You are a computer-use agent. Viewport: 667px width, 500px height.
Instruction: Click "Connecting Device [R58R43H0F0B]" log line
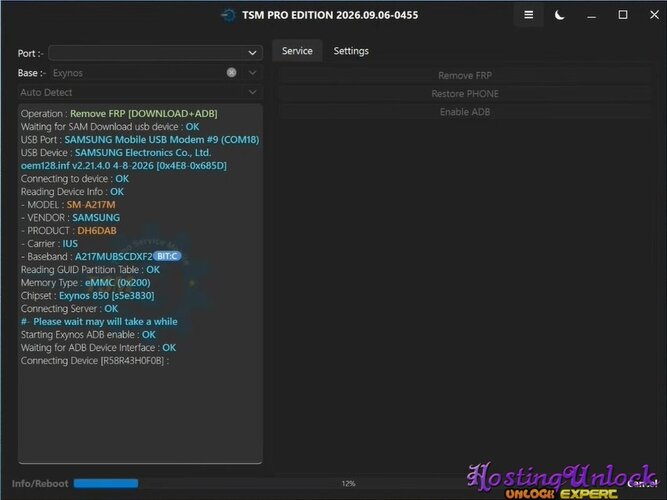95,361
